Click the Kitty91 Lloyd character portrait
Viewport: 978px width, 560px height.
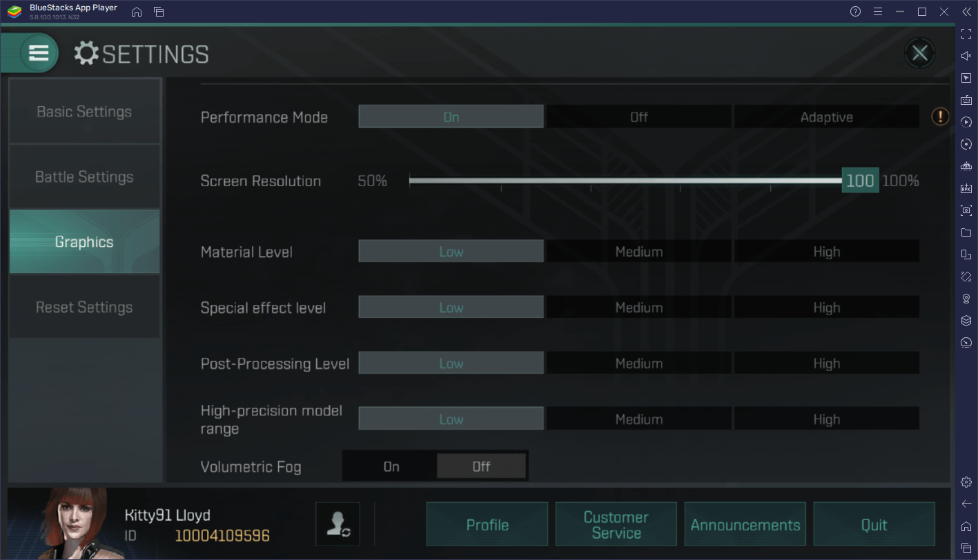pos(67,523)
